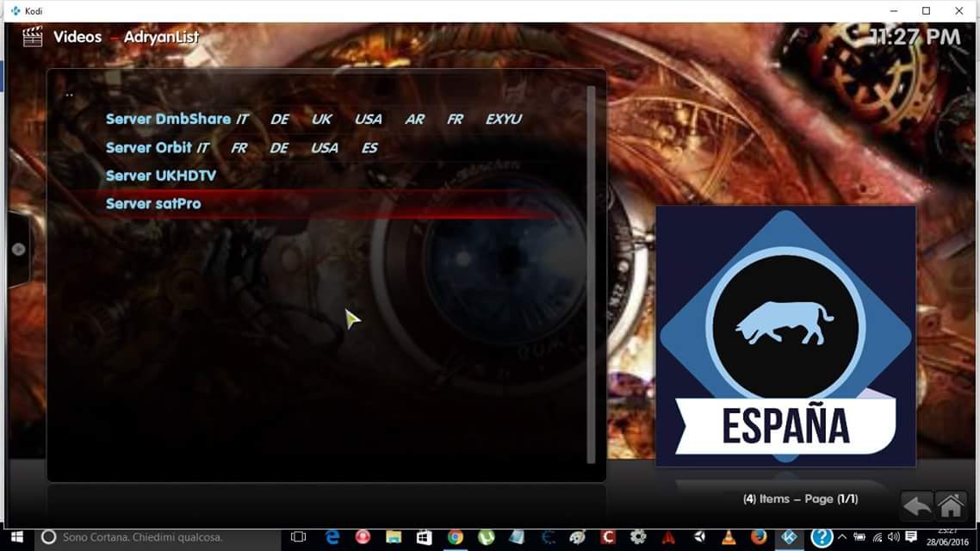Screen dimensions: 980x551
Task: Open Google Chrome from the taskbar
Action: [x=456, y=537]
